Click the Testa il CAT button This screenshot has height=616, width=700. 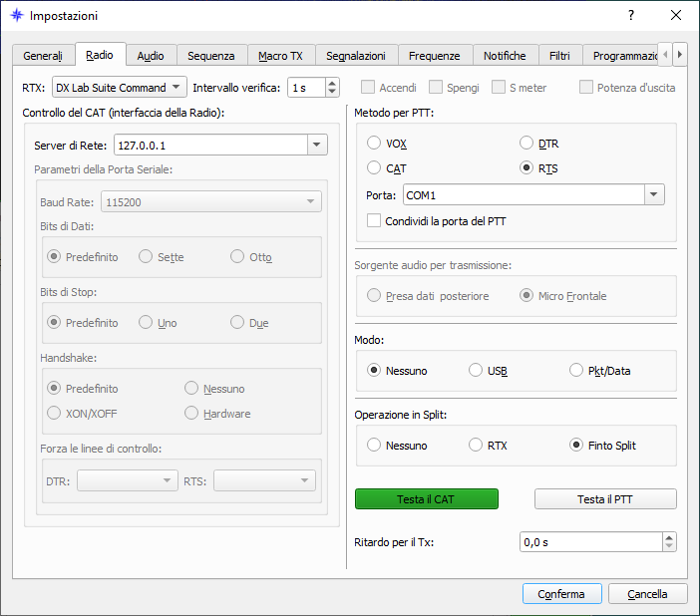[x=427, y=499]
